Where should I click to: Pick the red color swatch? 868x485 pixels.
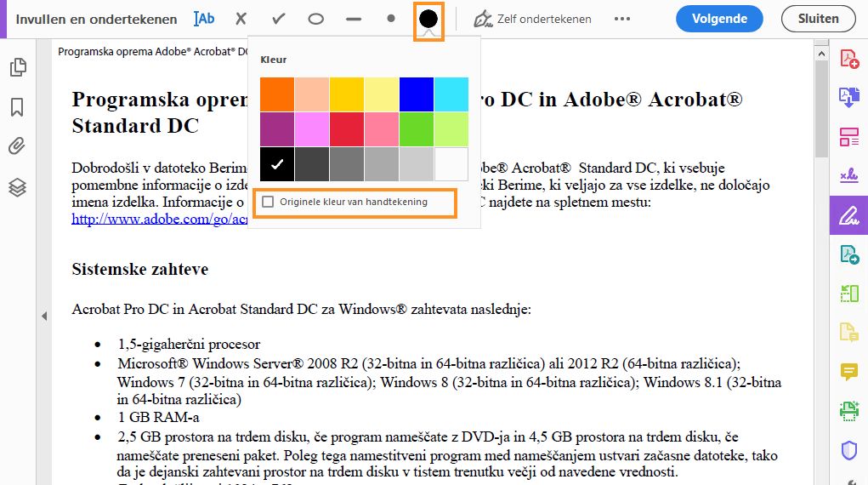pos(347,129)
